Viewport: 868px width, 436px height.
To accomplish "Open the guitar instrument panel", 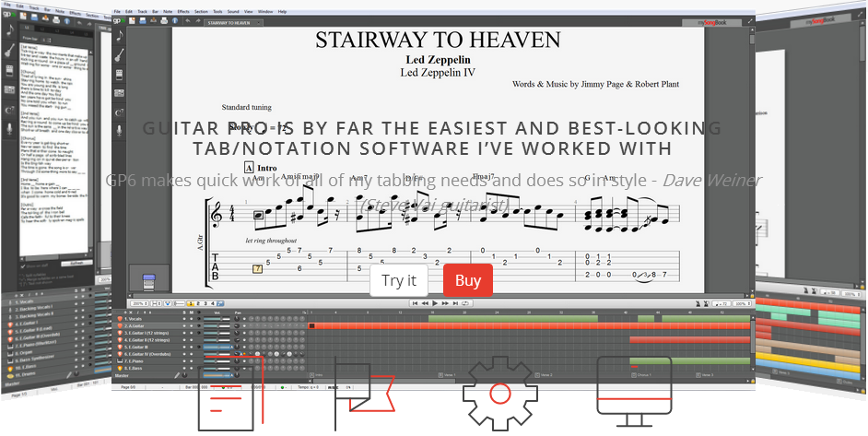I will point(118,53).
